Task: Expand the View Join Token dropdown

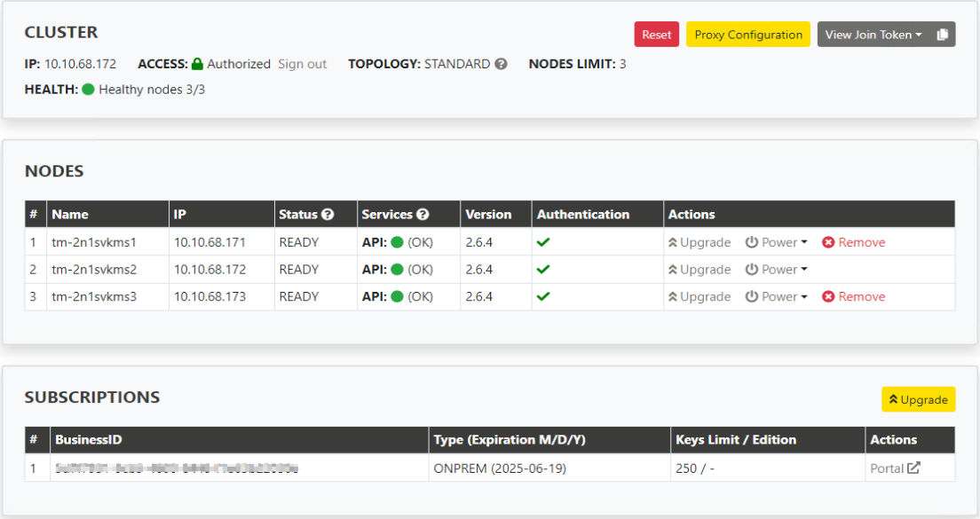Action: point(873,35)
